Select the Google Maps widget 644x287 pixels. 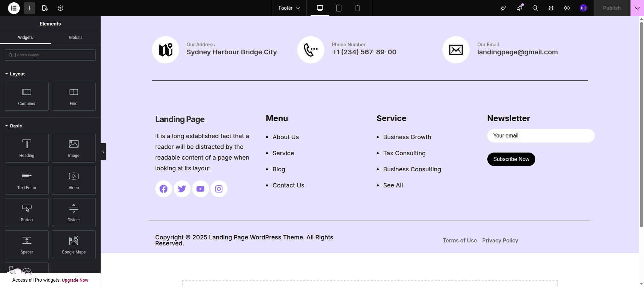pyautogui.click(x=74, y=245)
